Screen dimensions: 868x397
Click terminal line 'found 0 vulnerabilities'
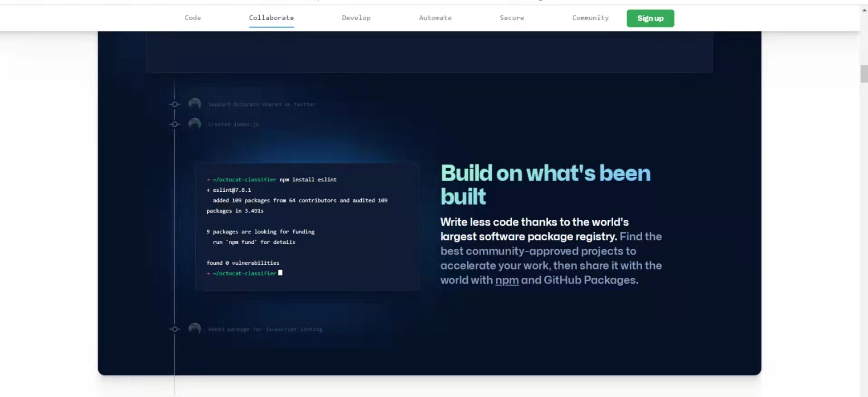(x=243, y=263)
